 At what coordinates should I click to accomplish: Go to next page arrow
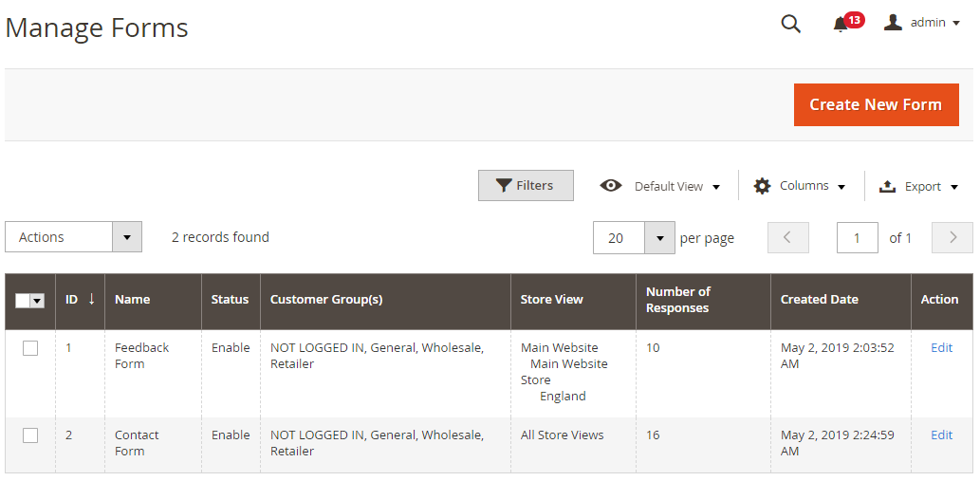(x=952, y=238)
